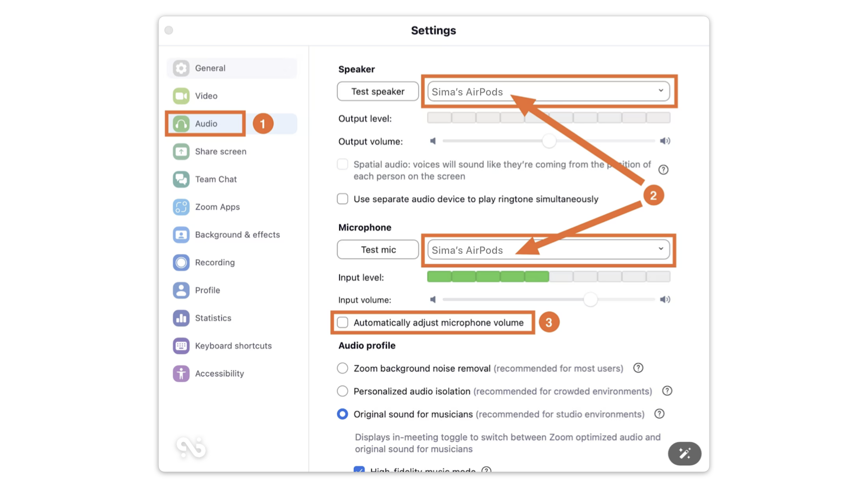
Task: Click the Input volume slider handle
Action: (590, 299)
